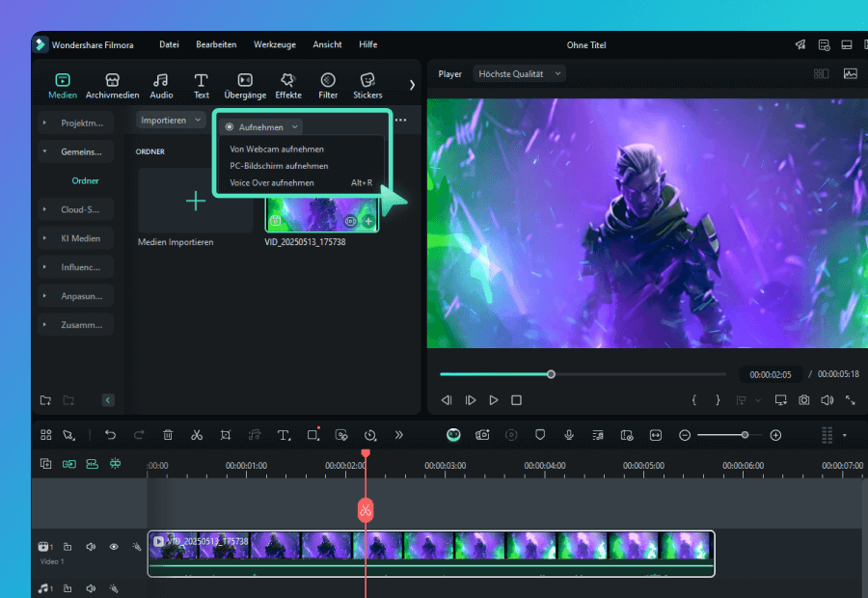Expand the Projektm... tree item
Screen dimensions: 868x598
pyautogui.click(x=76, y=122)
